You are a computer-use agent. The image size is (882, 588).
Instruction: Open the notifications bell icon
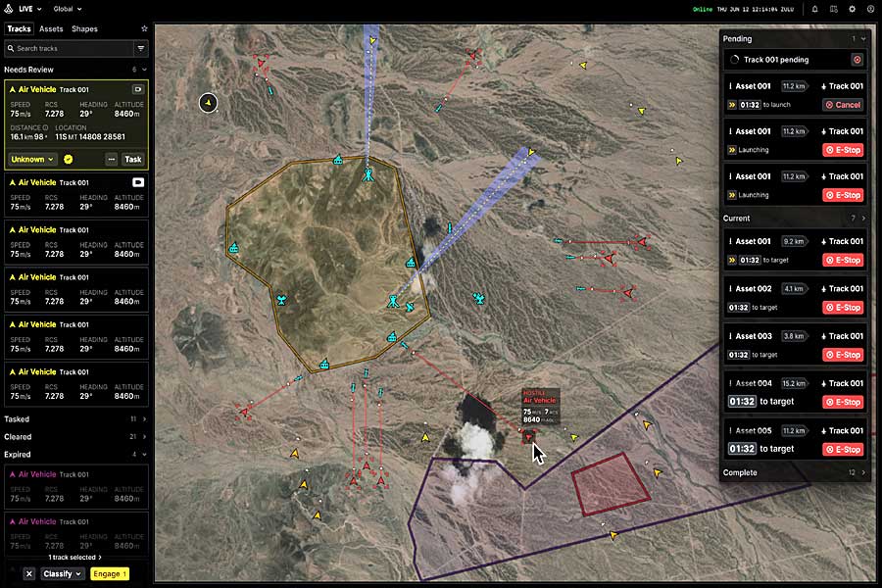click(814, 9)
